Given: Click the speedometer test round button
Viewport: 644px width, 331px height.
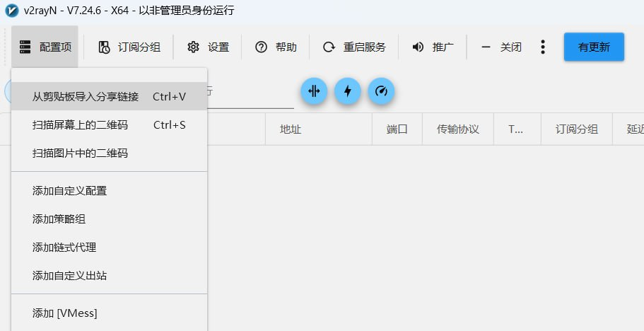Looking at the screenshot, I should coord(381,91).
